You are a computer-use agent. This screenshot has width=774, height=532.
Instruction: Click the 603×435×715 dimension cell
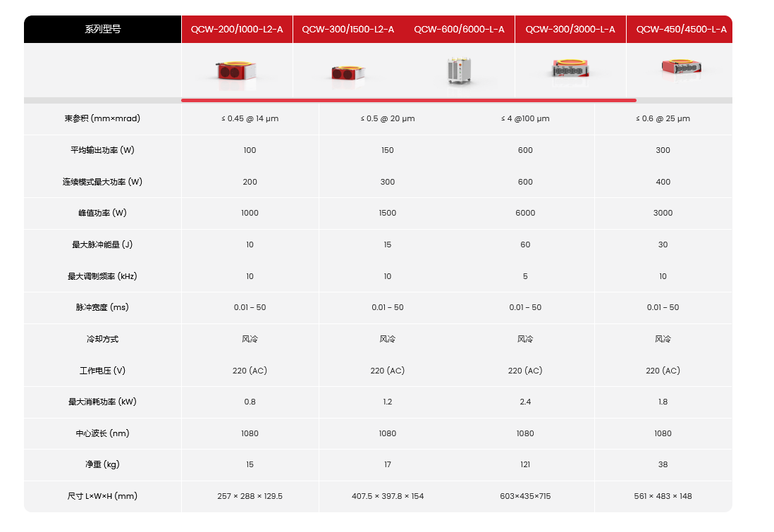[525, 496]
